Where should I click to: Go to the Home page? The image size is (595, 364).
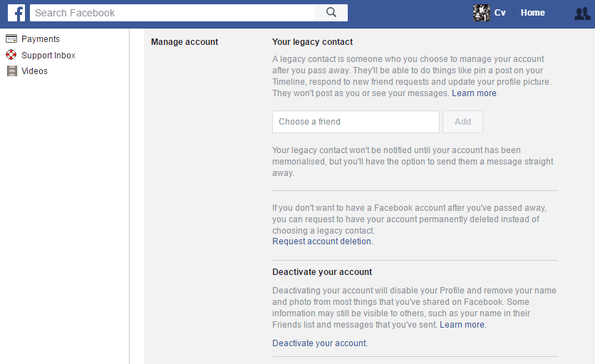point(532,13)
